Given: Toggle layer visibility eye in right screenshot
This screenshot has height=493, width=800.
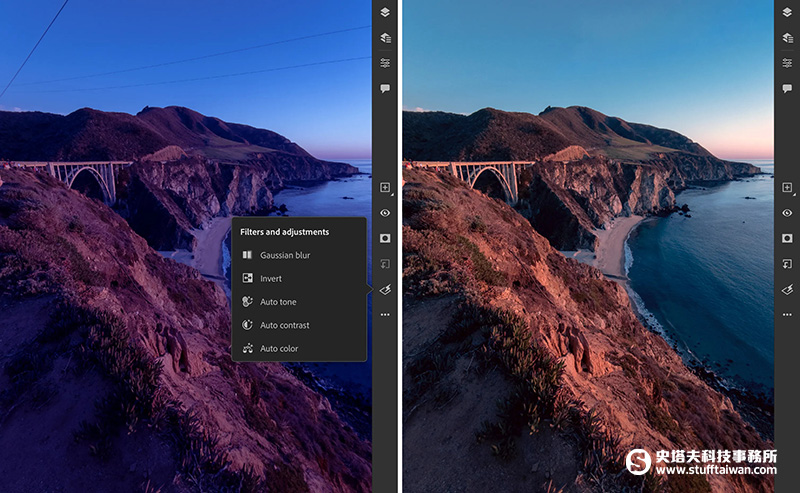Looking at the screenshot, I should [787, 213].
